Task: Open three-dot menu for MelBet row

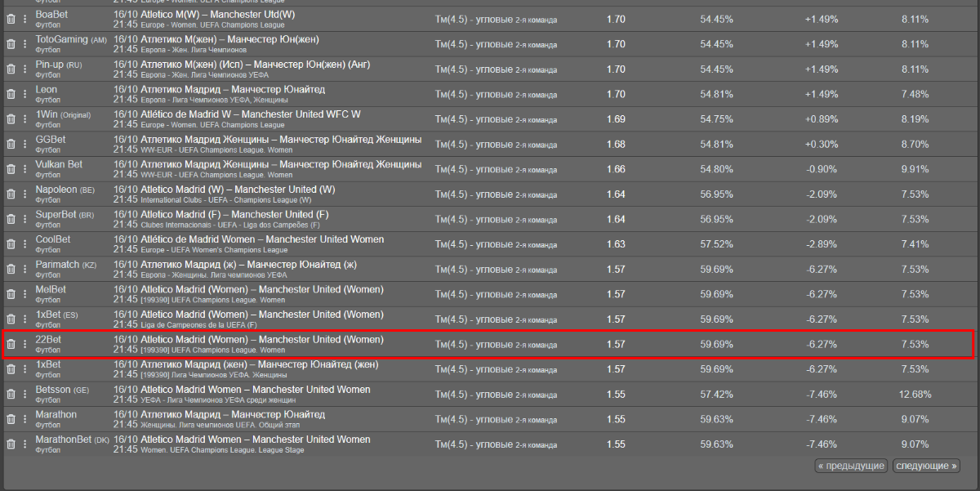Action: [x=24, y=294]
